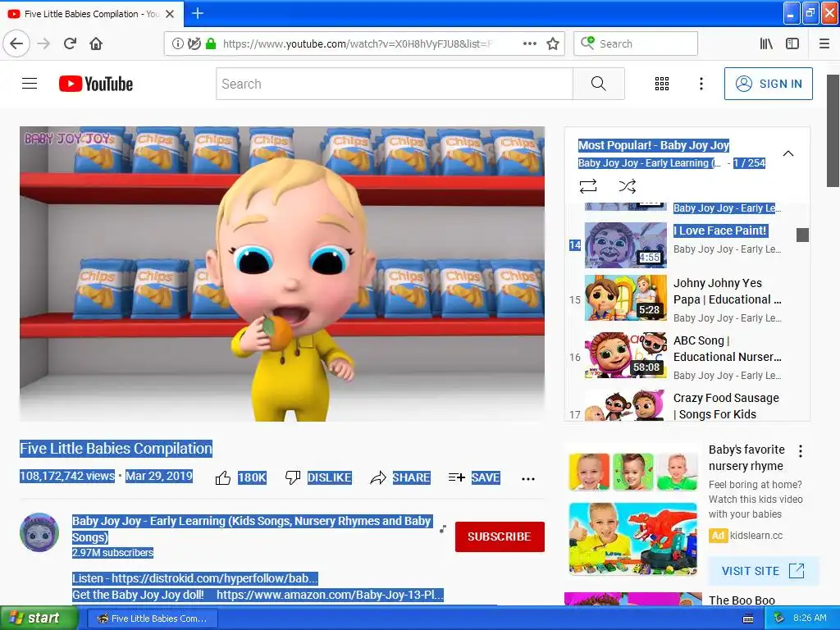Toggle playlist loop
This screenshot has width=840, height=630.
pos(587,186)
